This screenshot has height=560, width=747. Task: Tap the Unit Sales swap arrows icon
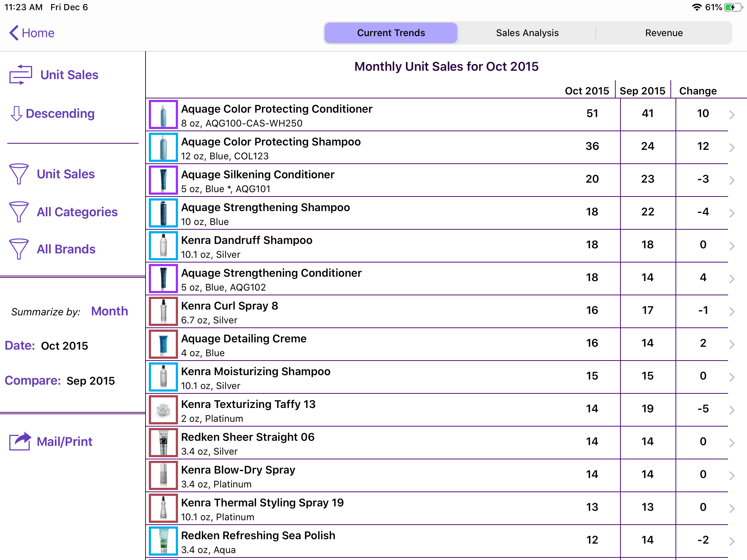pos(20,75)
